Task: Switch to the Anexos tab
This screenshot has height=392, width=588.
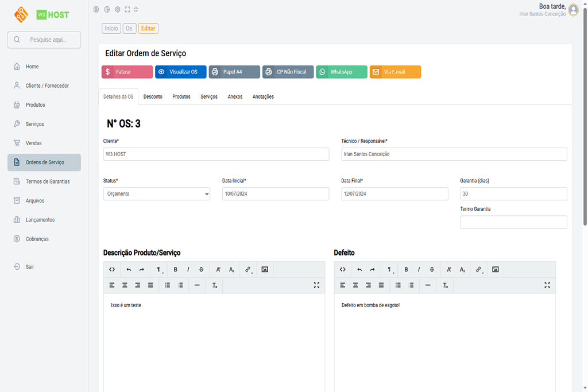Action: point(235,96)
